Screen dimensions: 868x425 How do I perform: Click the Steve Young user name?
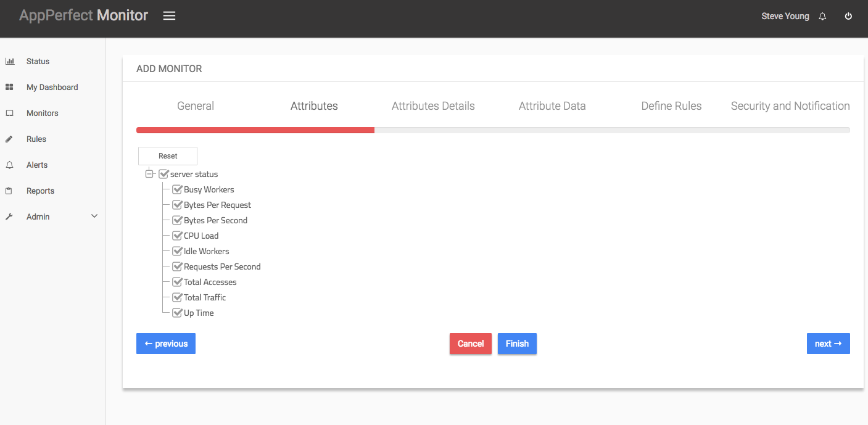[x=785, y=17]
